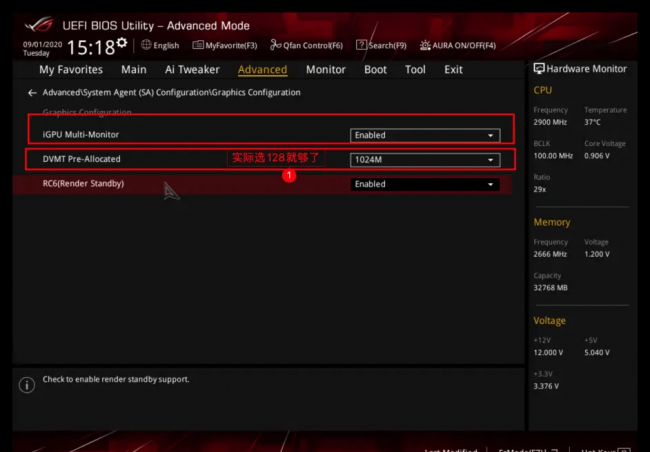Click the 09/01/2020 date

pos(42,44)
